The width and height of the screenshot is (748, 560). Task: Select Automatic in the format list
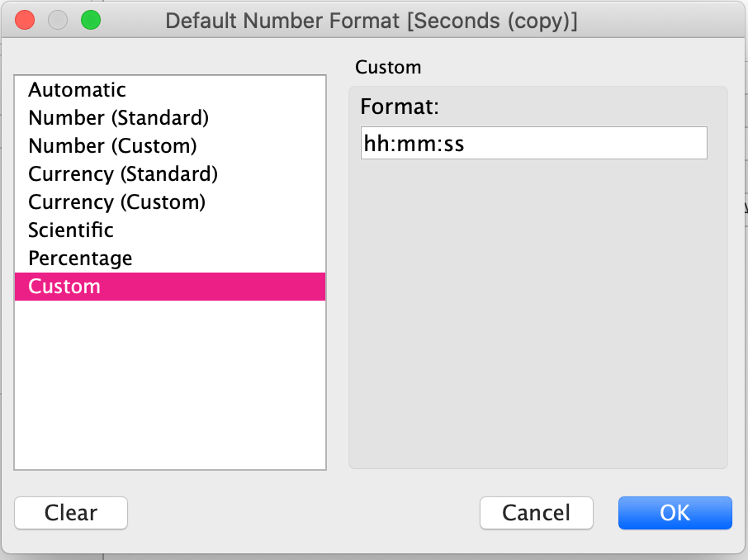point(77,89)
